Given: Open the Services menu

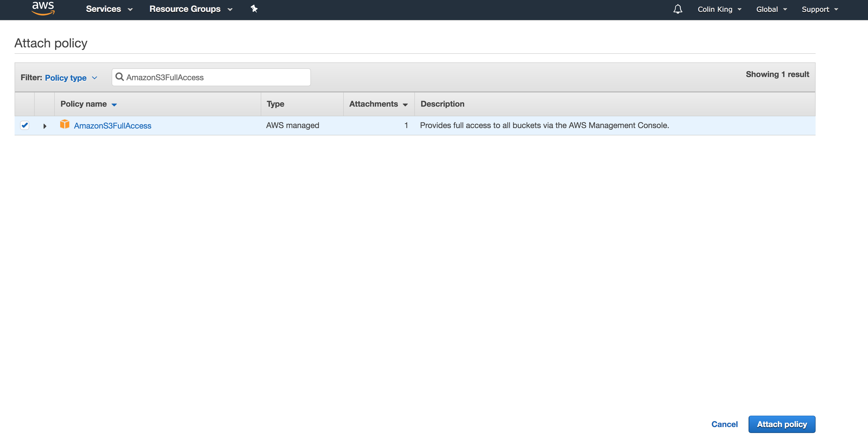Looking at the screenshot, I should (x=109, y=9).
